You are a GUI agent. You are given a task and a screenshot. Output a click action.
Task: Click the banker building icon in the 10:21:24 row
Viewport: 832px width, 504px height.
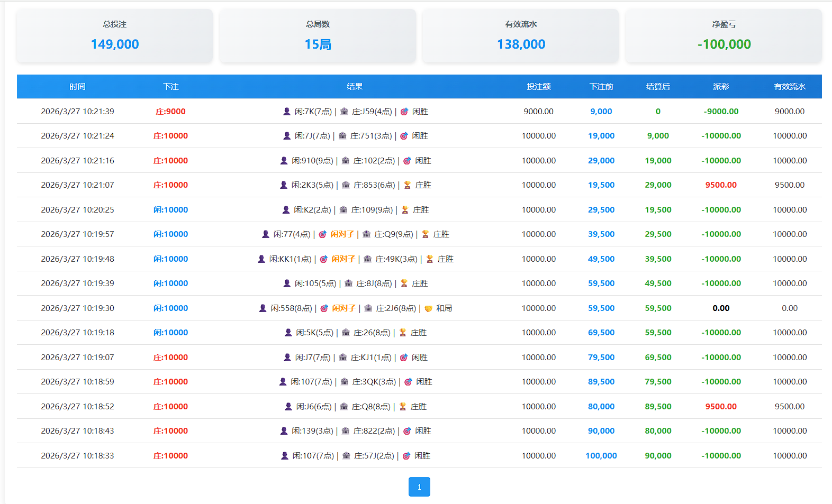click(x=342, y=136)
